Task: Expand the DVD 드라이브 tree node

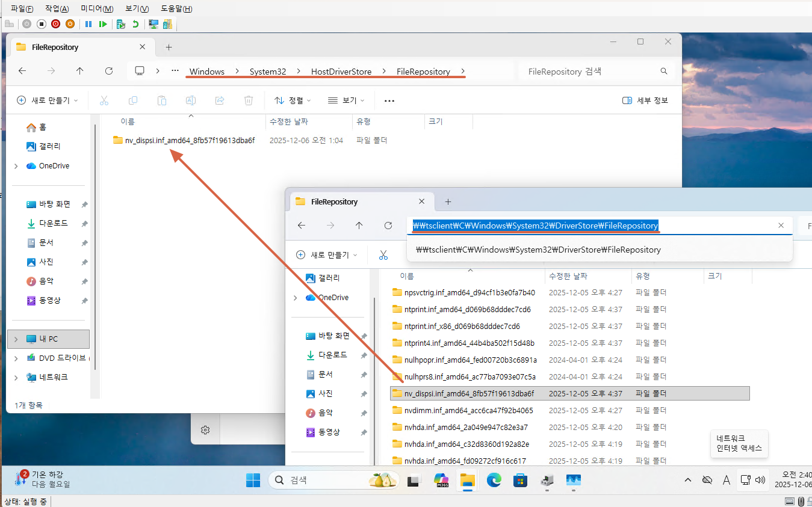Action: tap(16, 358)
